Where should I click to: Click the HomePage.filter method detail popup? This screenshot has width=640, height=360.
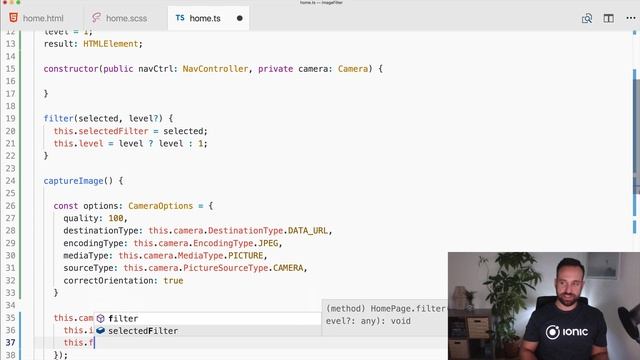tap(385, 317)
